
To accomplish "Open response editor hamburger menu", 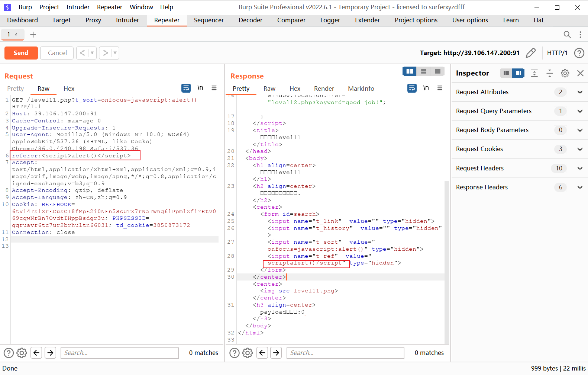I will pos(440,88).
